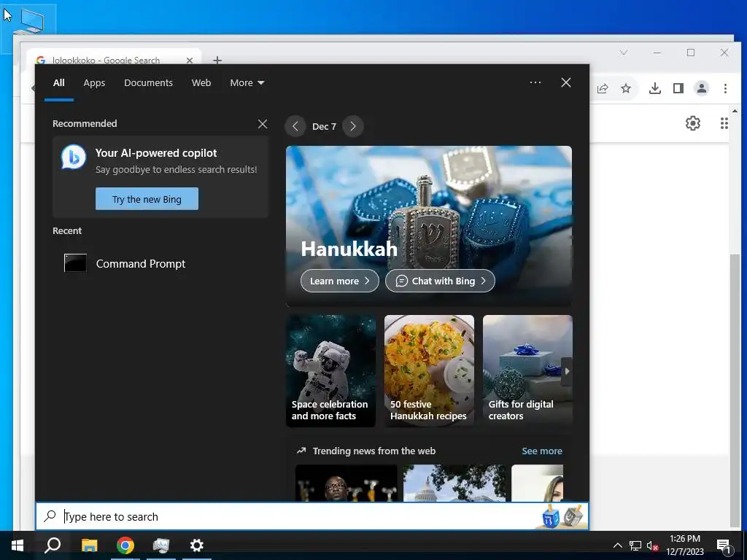Click the muted volume icon in tray
747x560 pixels.
(x=652, y=545)
